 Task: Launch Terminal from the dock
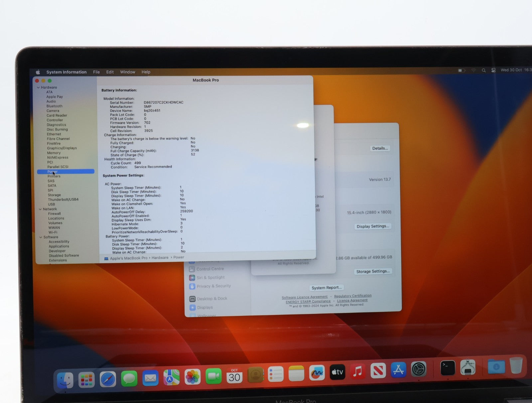tap(447, 368)
